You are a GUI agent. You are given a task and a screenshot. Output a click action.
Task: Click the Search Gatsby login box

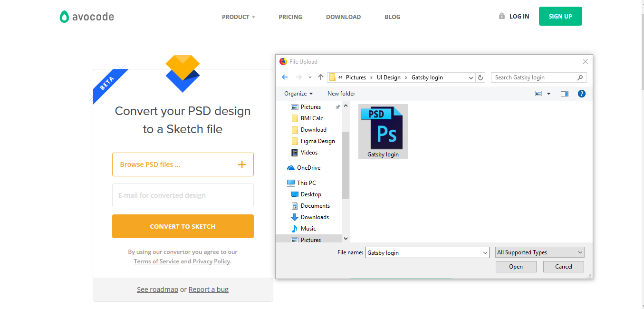538,77
